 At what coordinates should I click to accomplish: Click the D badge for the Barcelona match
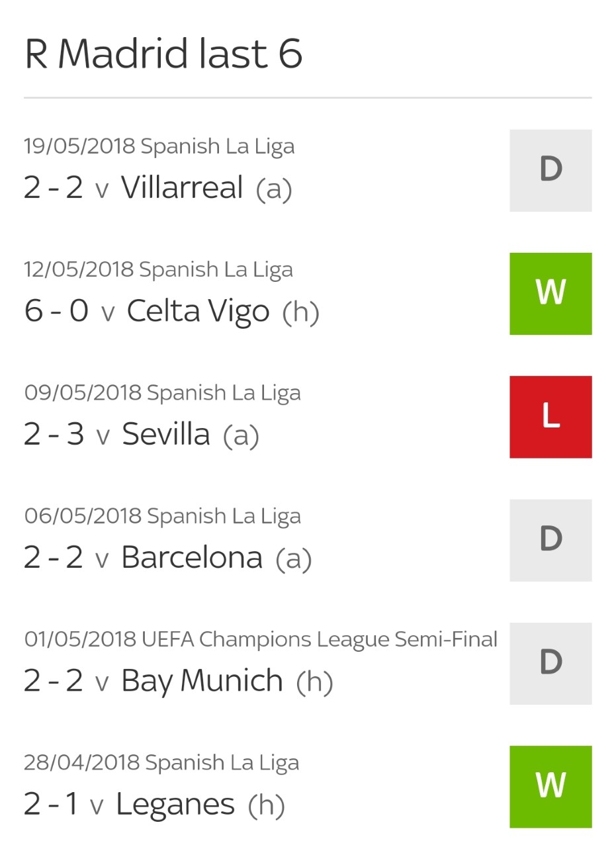550,540
